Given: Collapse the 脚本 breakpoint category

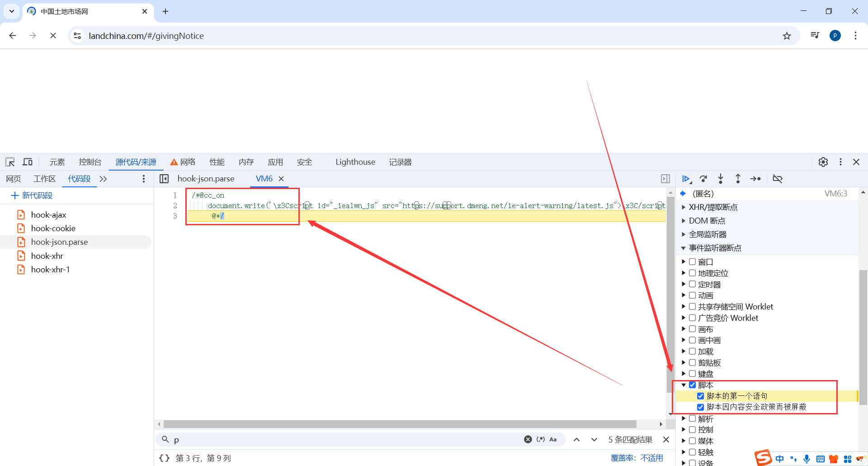Looking at the screenshot, I should (x=684, y=385).
